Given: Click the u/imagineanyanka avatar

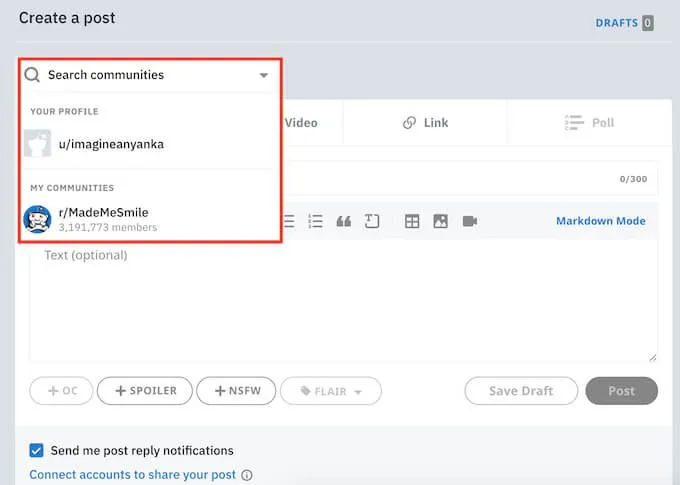Looking at the screenshot, I should pos(37,143).
